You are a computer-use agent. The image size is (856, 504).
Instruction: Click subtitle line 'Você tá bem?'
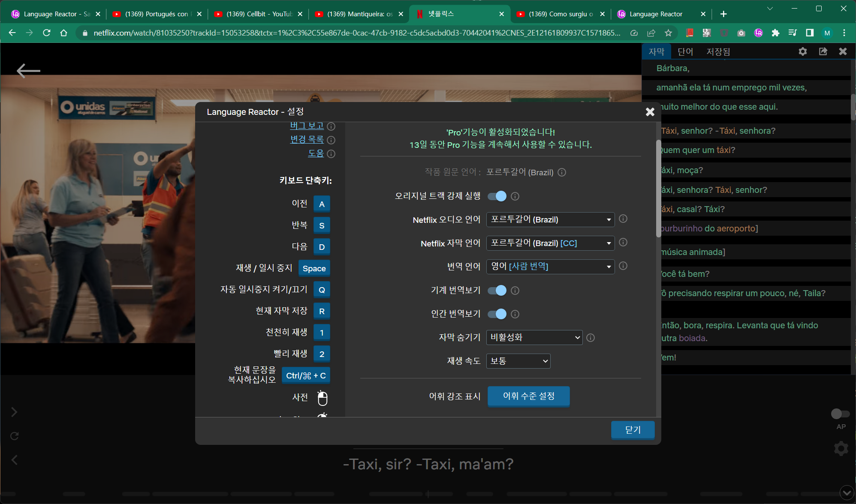click(x=685, y=274)
